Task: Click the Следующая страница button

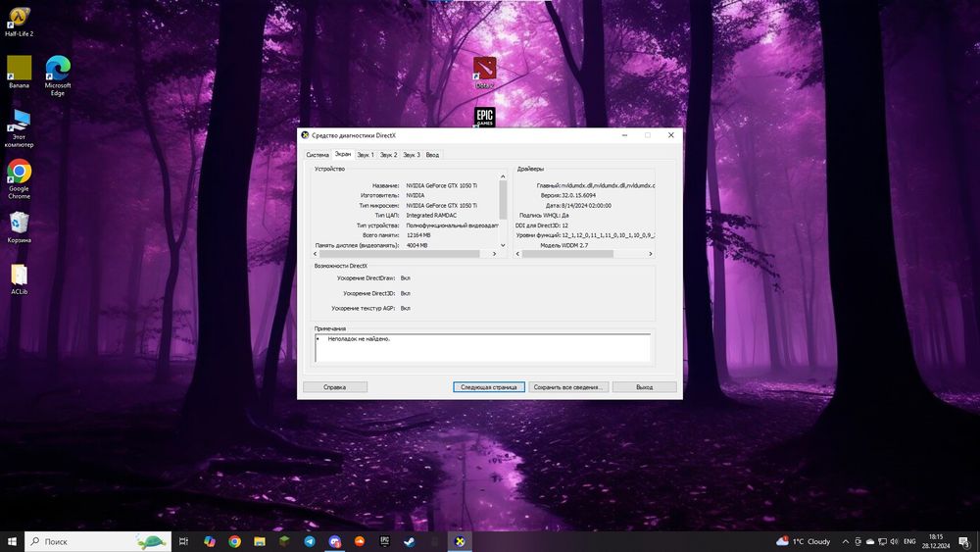Action: [x=489, y=387]
